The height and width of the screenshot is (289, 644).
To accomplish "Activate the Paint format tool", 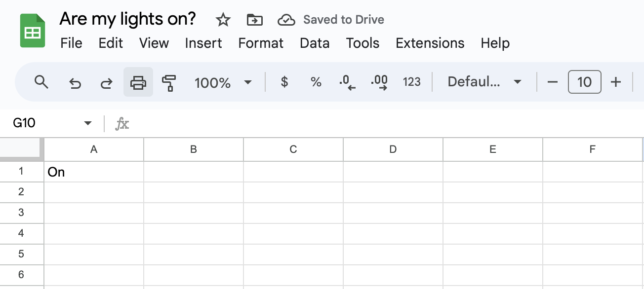I will [x=169, y=82].
